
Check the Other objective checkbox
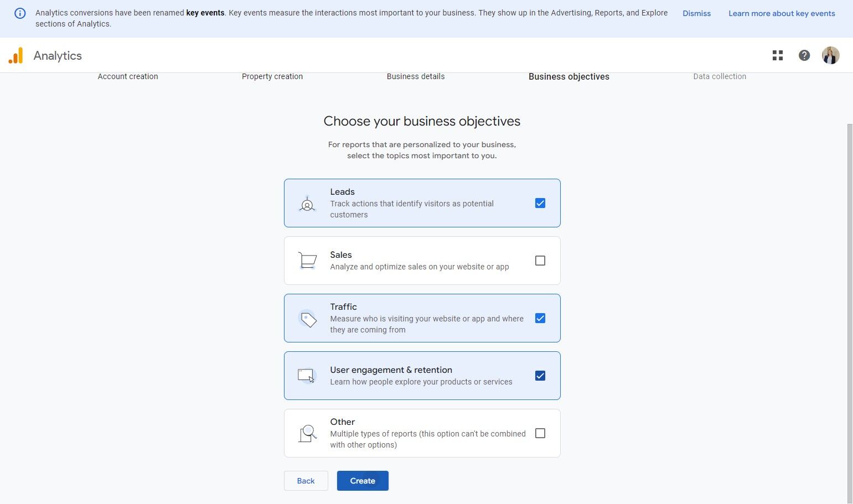pyautogui.click(x=540, y=433)
